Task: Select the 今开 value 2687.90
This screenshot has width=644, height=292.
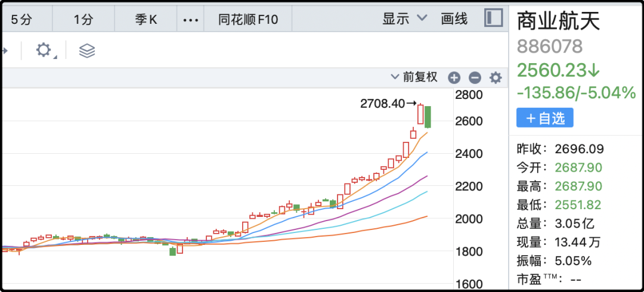Action: [x=578, y=167]
